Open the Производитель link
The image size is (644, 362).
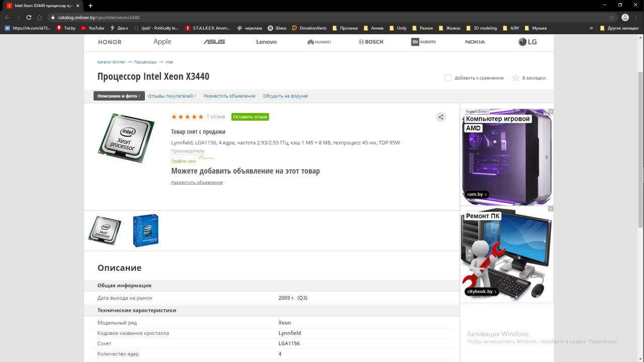[x=188, y=151]
